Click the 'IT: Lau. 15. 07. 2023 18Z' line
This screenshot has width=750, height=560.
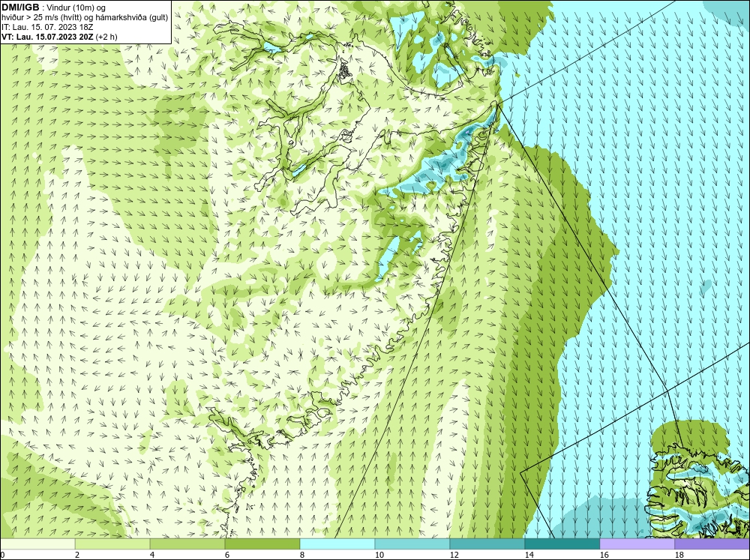pos(47,27)
